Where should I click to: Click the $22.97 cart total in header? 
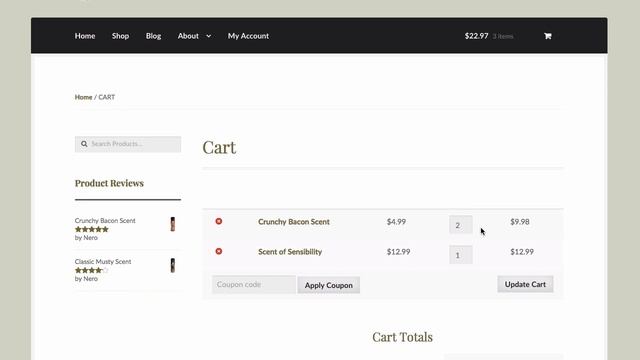click(476, 36)
